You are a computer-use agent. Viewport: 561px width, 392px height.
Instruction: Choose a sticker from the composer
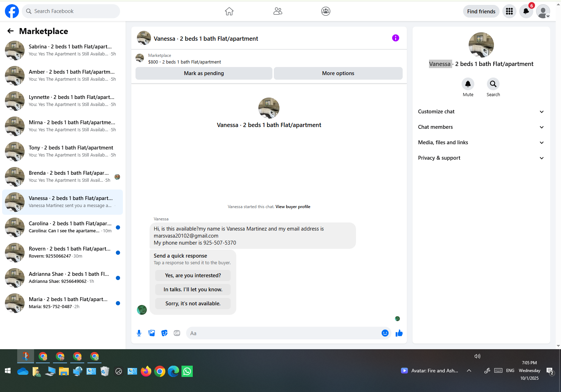pos(164,333)
